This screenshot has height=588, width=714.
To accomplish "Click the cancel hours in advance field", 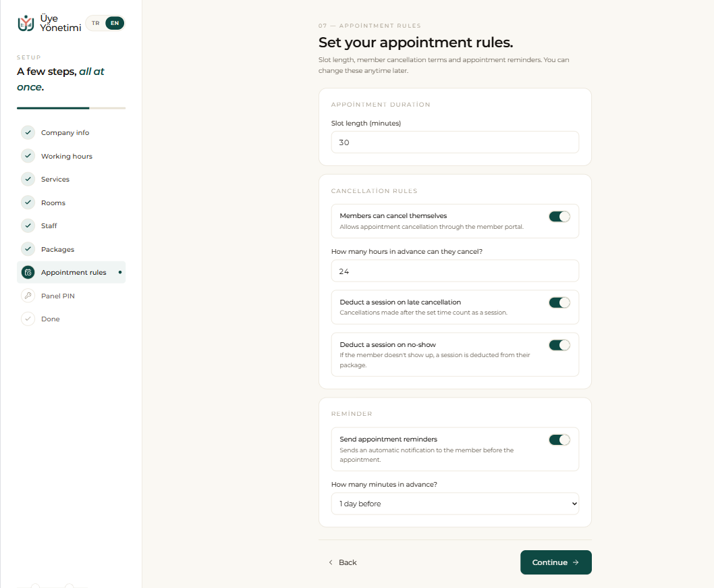I will (455, 271).
